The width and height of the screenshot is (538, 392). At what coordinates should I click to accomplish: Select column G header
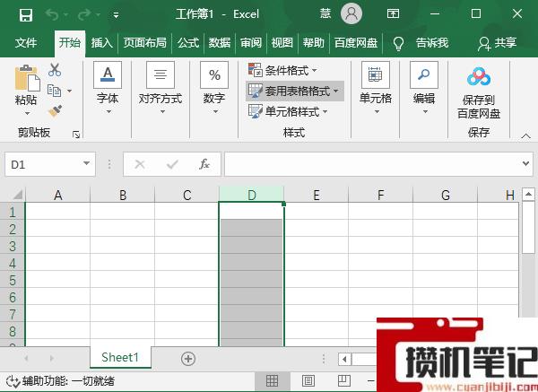pyautogui.click(x=445, y=195)
